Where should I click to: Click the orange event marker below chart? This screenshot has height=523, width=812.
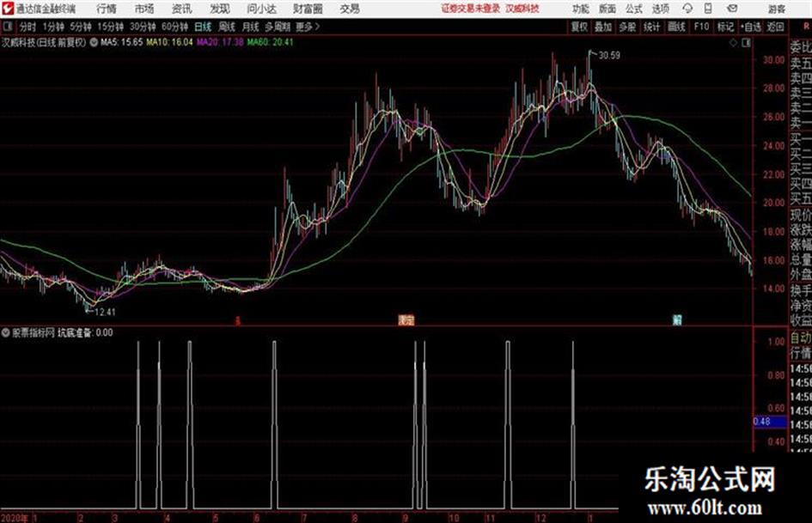click(x=406, y=320)
